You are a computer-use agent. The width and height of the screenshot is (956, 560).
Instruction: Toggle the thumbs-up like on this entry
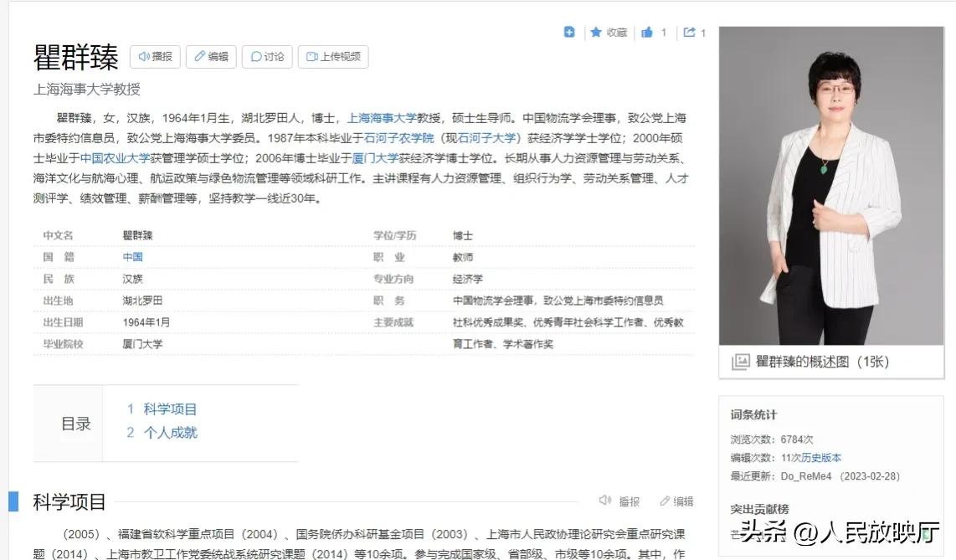pyautogui.click(x=649, y=32)
